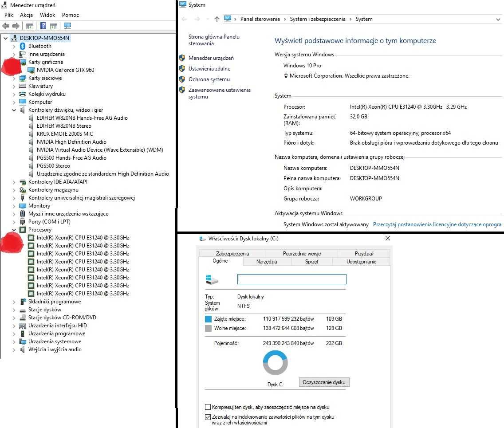Open 'Przeczytaj postanowienia licencyjne' link
This screenshot has height=428, width=504.
point(437,224)
